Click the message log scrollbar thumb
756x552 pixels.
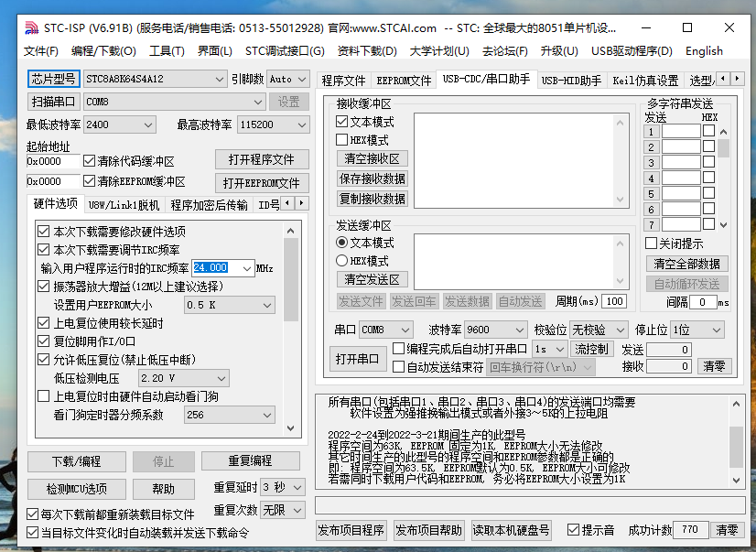pos(736,447)
